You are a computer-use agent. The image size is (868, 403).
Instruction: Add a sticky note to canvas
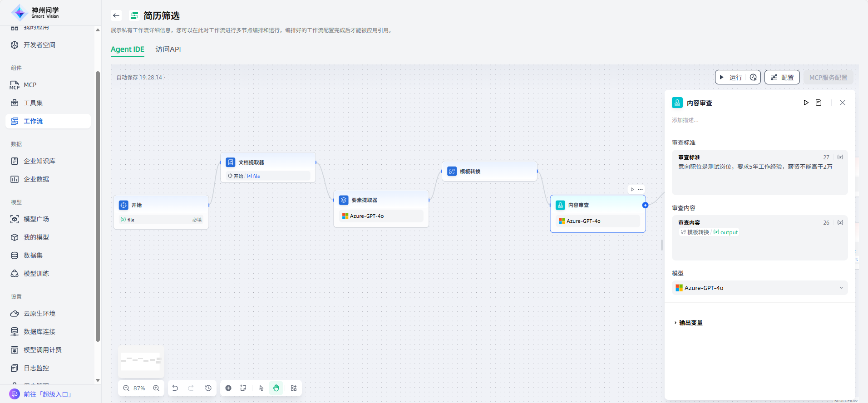tap(243, 388)
